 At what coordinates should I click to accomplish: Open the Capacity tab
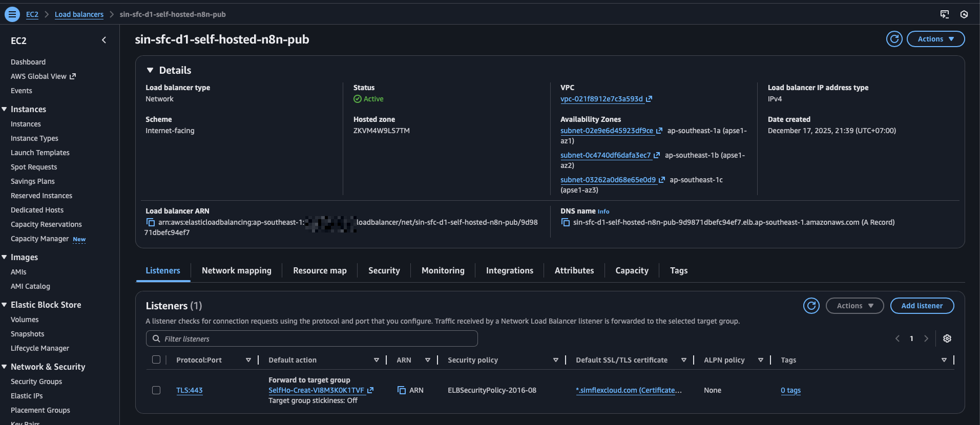pos(632,270)
